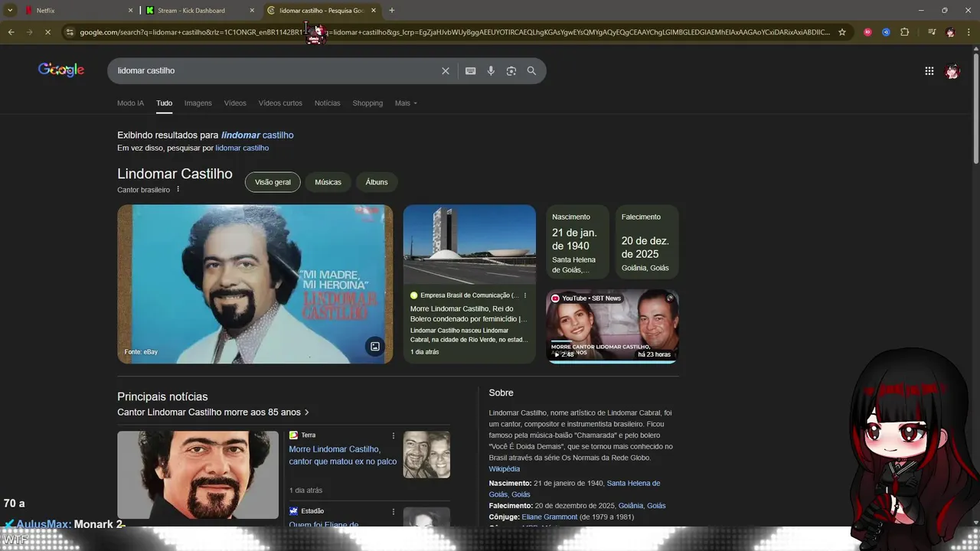Select the Músicas chip
The image size is (980, 551).
pyautogui.click(x=328, y=182)
